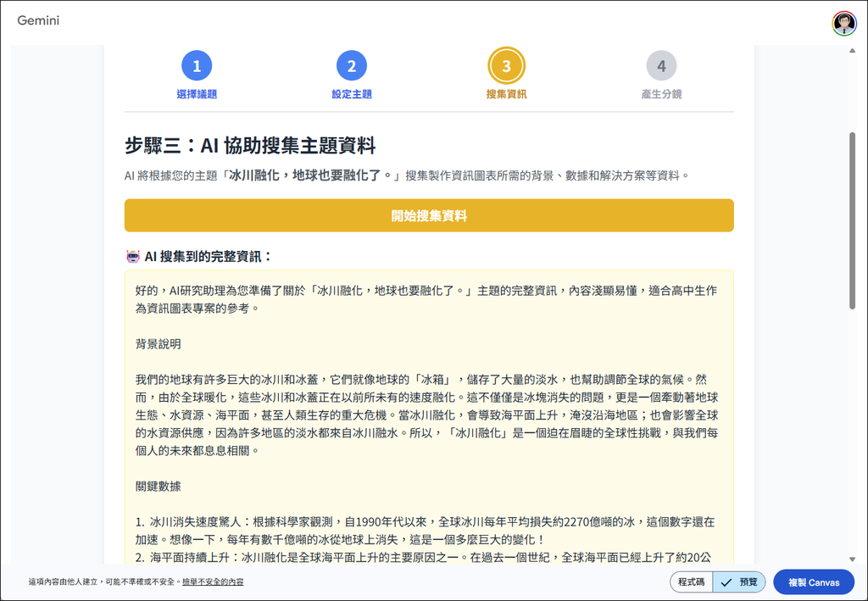This screenshot has width=868, height=601.
Task: Click the notice 這項內容由他人建立
Action: 104,582
